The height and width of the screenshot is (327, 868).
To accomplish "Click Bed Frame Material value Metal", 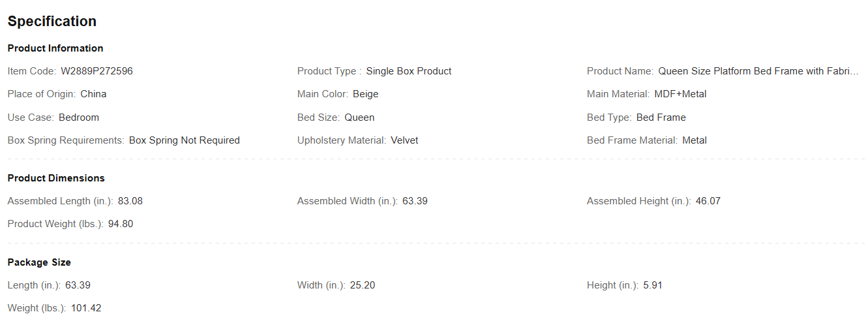I will pos(695,140).
